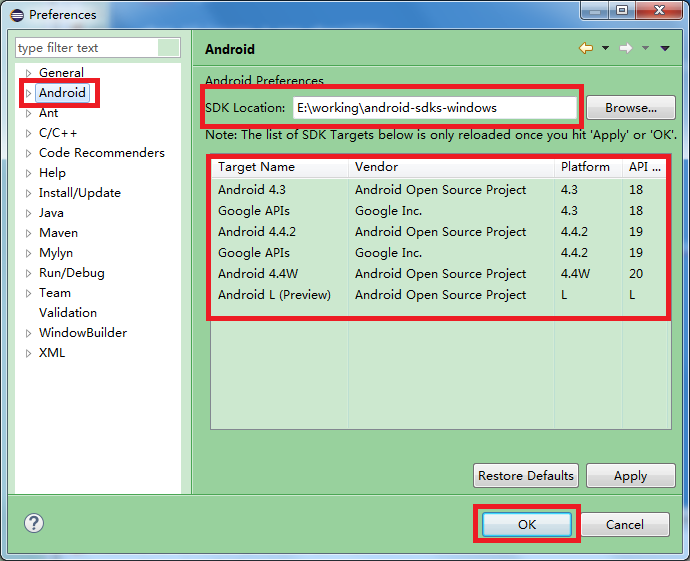Select Google APIs platform 4.3 row
The height and width of the screenshot is (561, 690).
pos(439,211)
